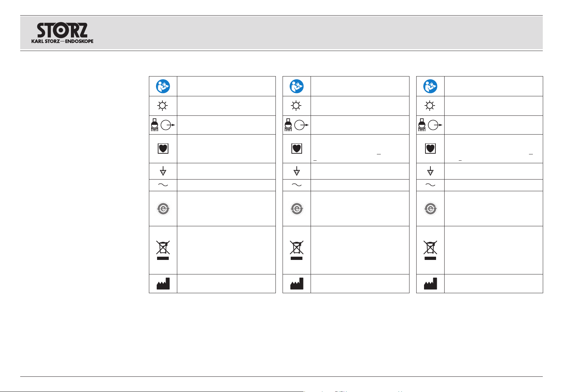Click the alternating current wave symbol in first table

(163, 185)
